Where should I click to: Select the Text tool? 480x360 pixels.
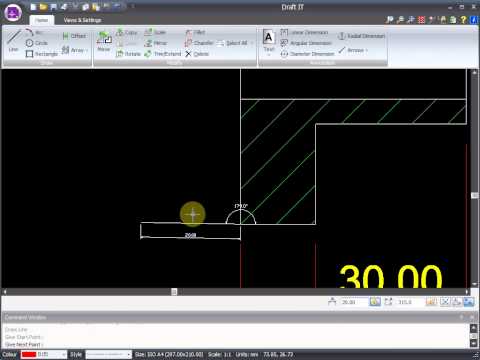click(269, 41)
